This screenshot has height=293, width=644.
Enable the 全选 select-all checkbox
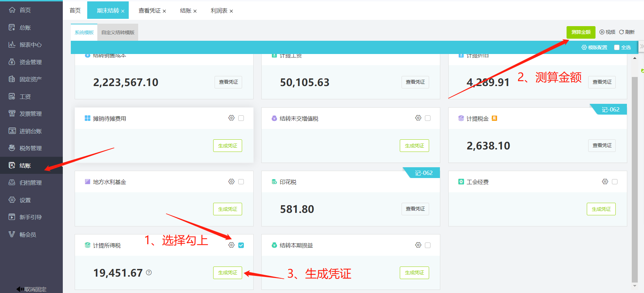pos(617,47)
